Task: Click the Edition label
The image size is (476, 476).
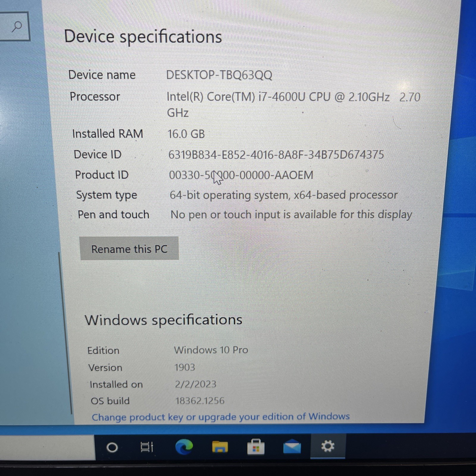Action: click(103, 350)
